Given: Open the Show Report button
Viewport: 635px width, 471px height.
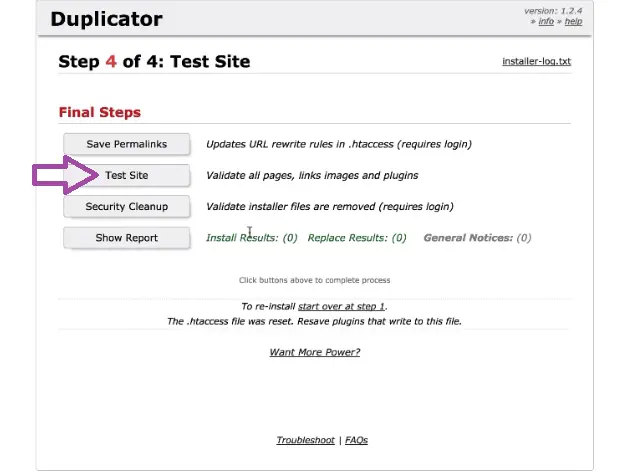Looking at the screenshot, I should (x=126, y=238).
